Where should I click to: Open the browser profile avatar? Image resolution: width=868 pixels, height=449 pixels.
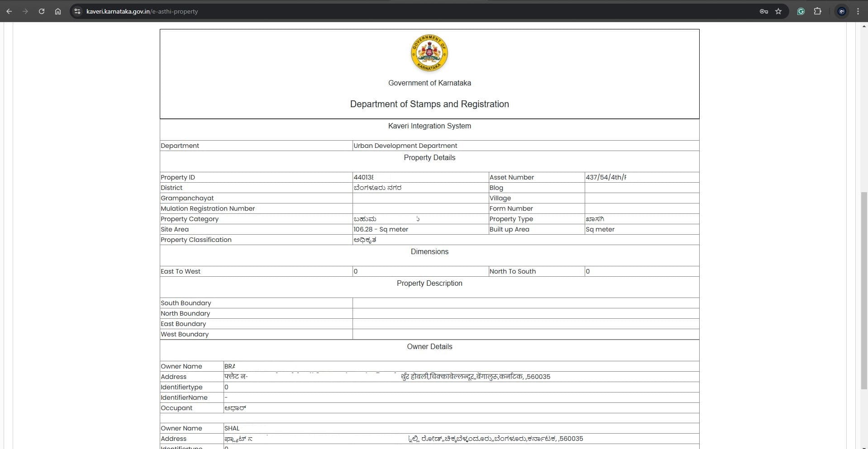841,11
